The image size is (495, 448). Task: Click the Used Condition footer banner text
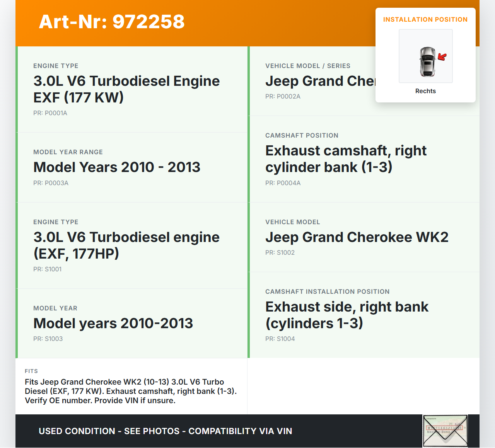(x=165, y=431)
